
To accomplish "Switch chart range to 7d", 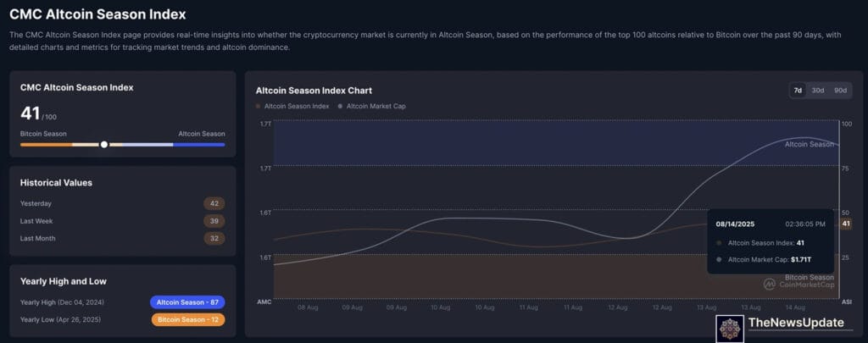I will click(797, 91).
